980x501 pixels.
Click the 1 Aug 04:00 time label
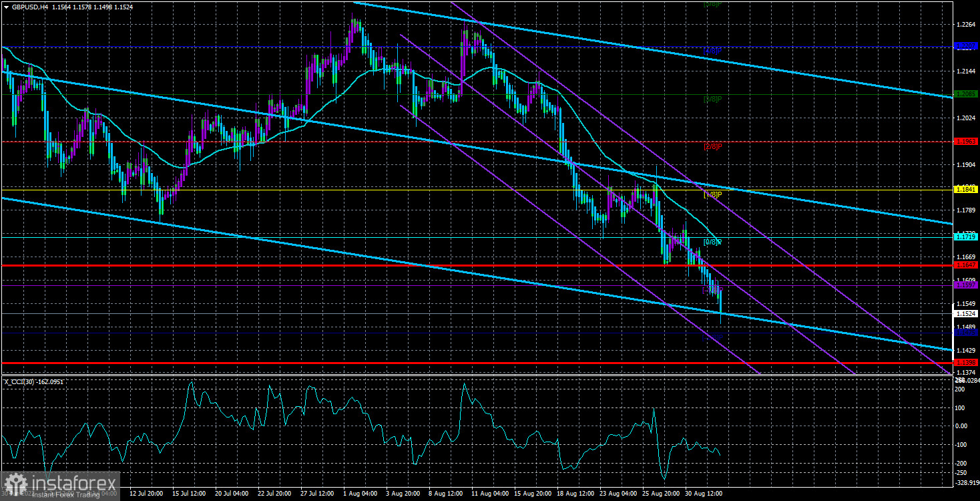click(x=360, y=494)
